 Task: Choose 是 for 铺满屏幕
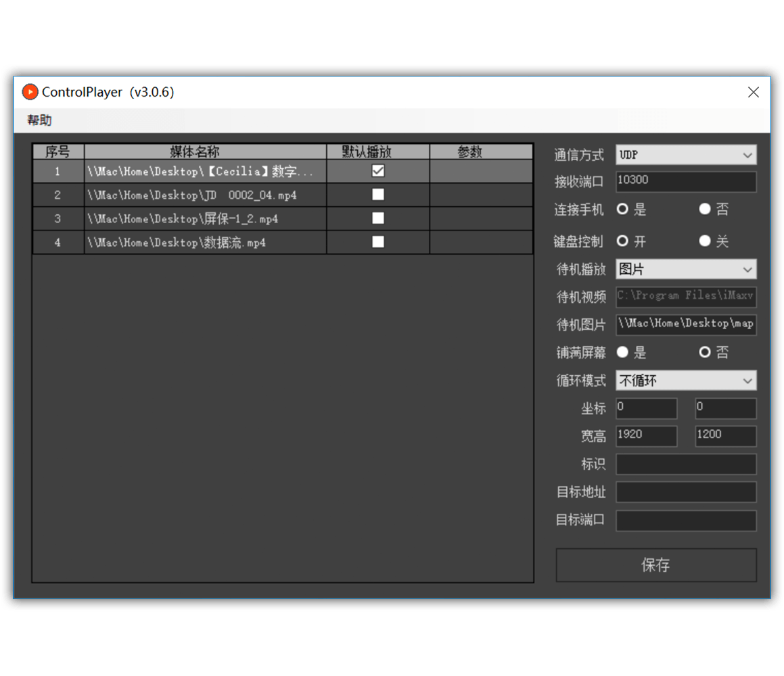[x=622, y=352]
